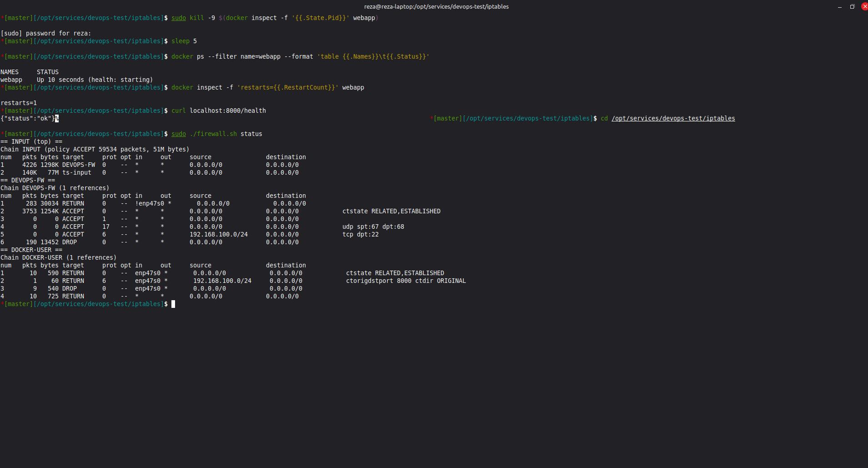
Task: Click the '!enp47s0' interface entry
Action: point(150,203)
